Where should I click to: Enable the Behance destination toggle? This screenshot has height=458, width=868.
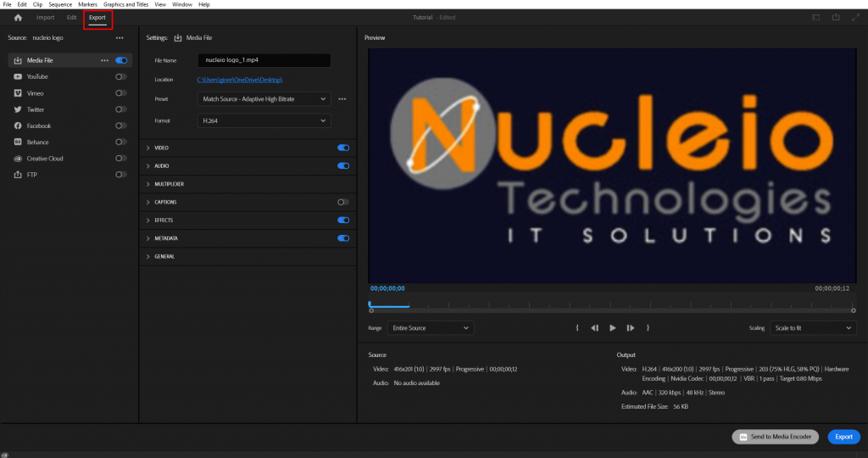tap(120, 142)
